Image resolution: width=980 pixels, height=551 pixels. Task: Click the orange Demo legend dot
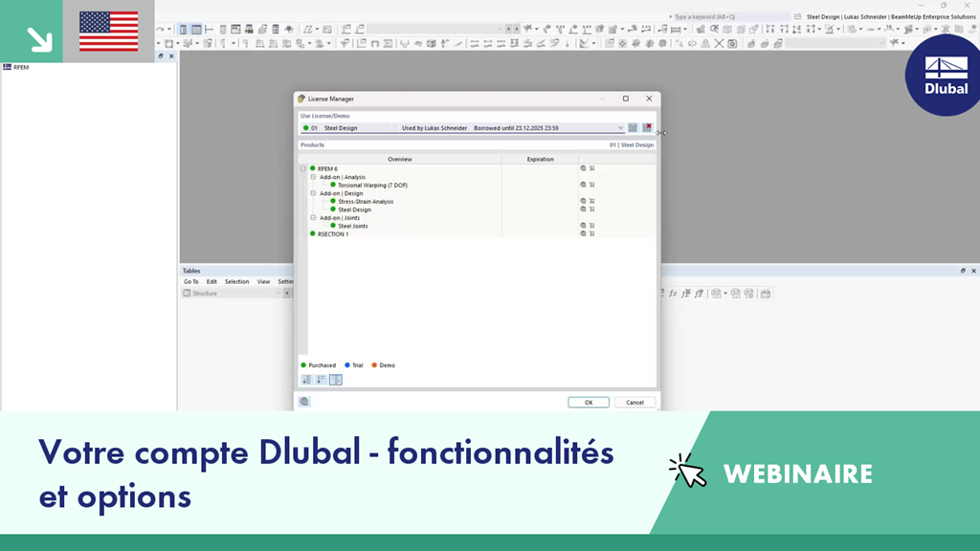(374, 365)
